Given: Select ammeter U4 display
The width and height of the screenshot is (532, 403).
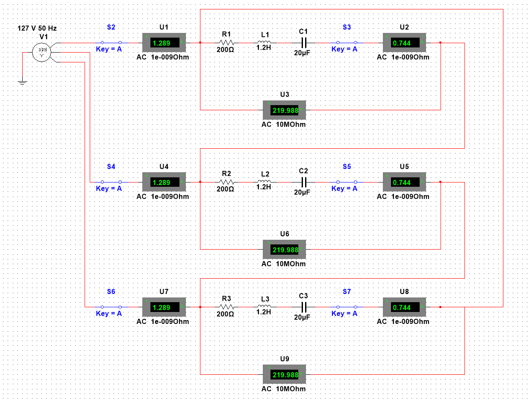Looking at the screenshot, I should click(164, 182).
